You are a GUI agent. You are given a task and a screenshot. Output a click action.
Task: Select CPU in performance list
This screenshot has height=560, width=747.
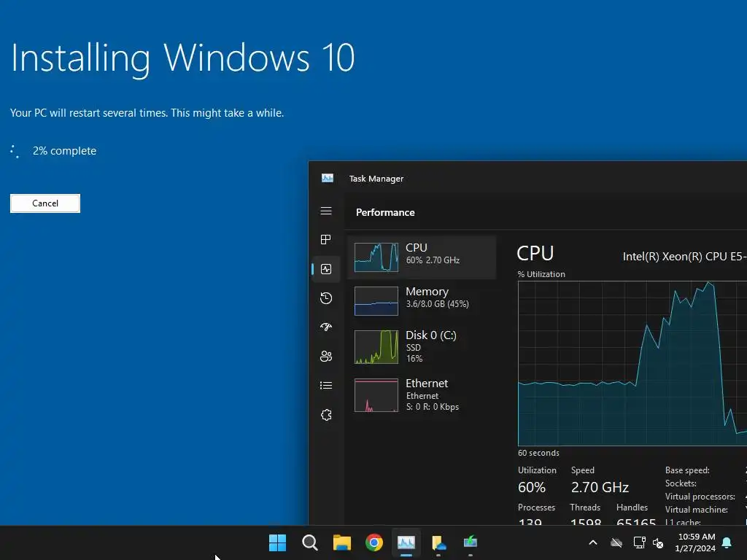(x=422, y=257)
